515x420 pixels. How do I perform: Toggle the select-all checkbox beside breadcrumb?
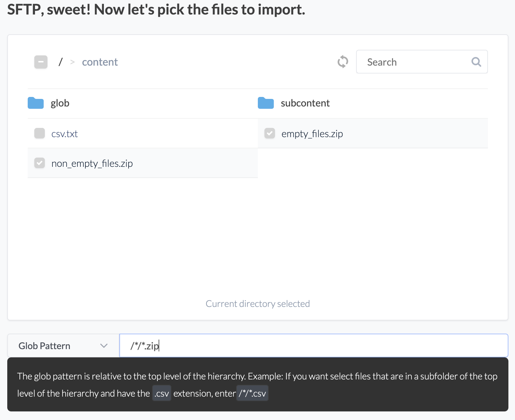41,62
